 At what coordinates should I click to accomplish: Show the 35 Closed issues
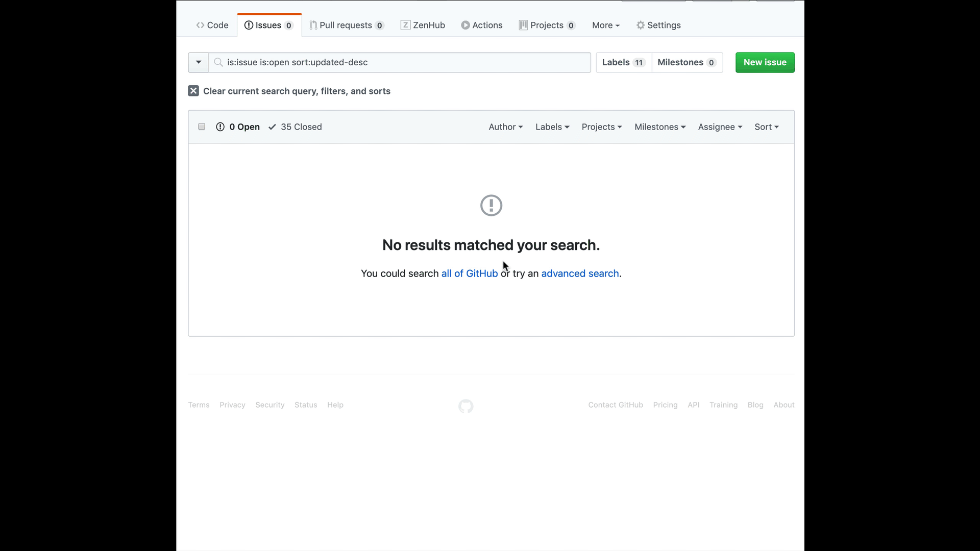click(x=295, y=127)
